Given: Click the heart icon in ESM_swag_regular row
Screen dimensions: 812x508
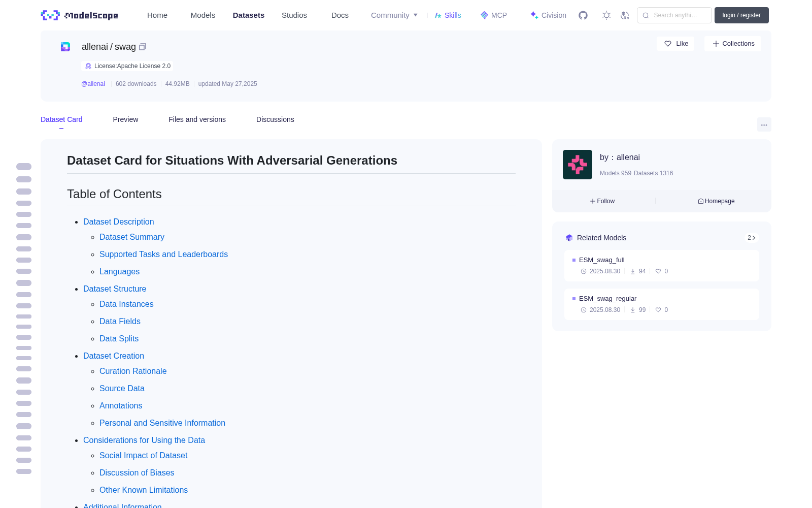Looking at the screenshot, I should pyautogui.click(x=658, y=310).
